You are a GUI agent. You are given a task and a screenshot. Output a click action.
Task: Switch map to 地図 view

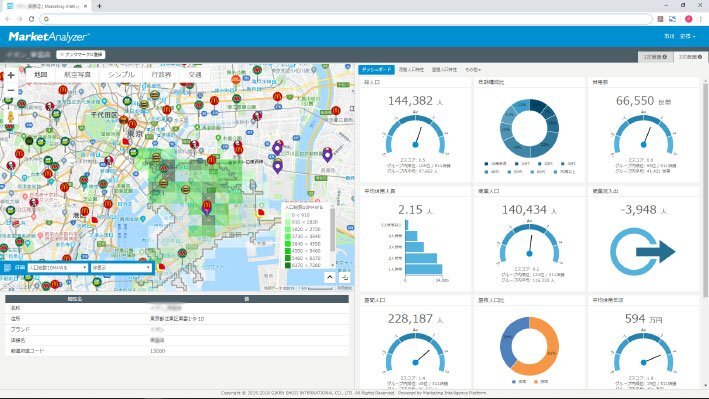tap(41, 75)
